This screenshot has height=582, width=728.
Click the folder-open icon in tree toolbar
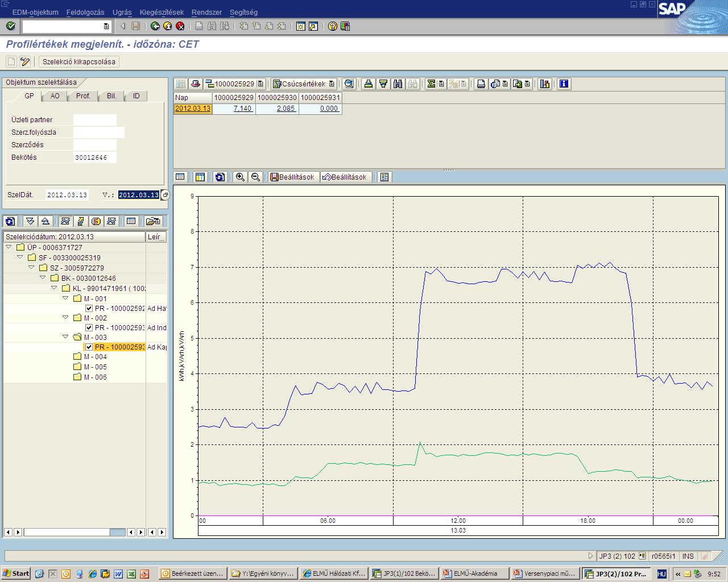tap(152, 221)
